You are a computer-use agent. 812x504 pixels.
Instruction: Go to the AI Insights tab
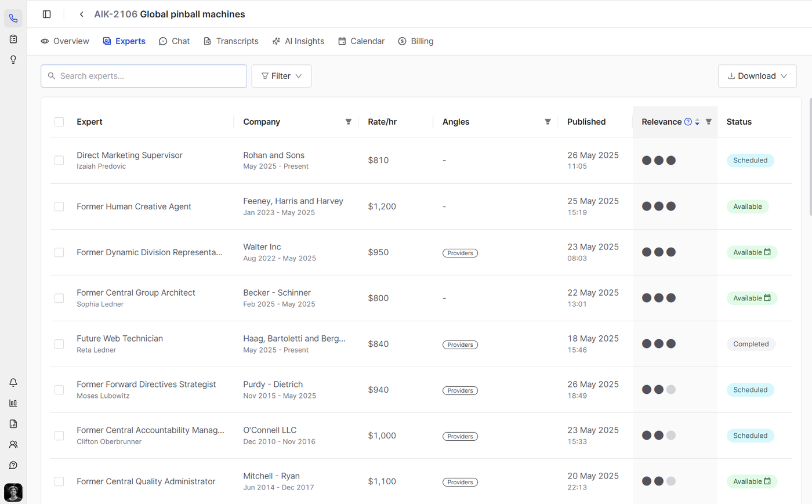[298, 41]
